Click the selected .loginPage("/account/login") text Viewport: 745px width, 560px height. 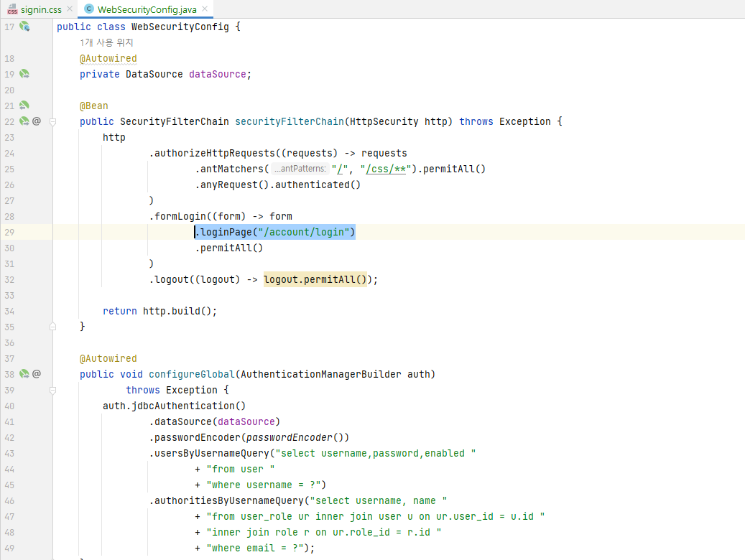[275, 232]
